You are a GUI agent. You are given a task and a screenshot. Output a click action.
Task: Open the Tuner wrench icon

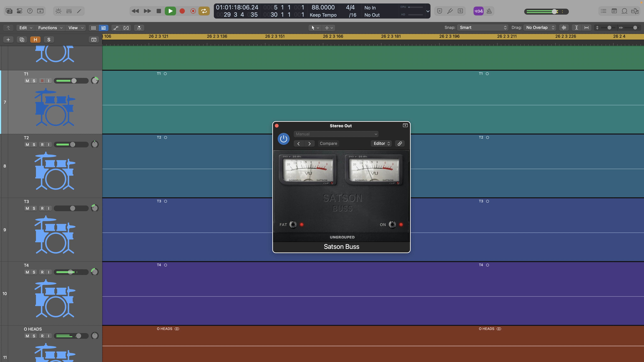coord(450,11)
